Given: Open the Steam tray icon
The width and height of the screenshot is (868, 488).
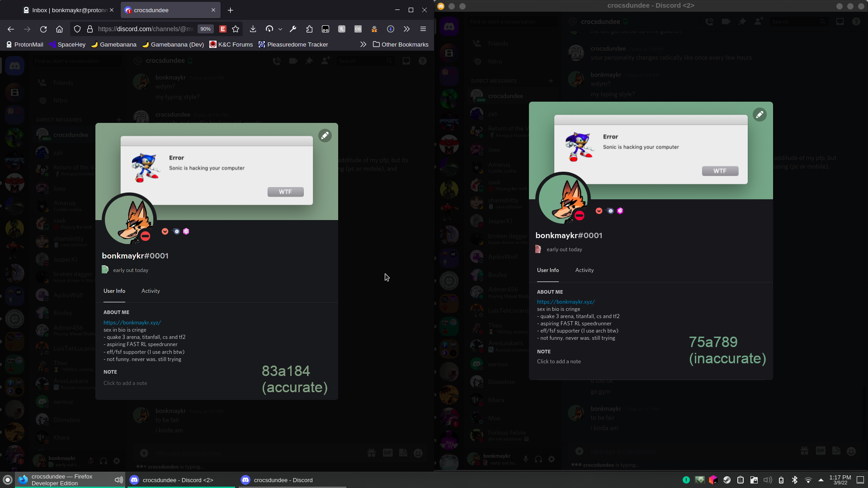Looking at the screenshot, I should tap(726, 480).
